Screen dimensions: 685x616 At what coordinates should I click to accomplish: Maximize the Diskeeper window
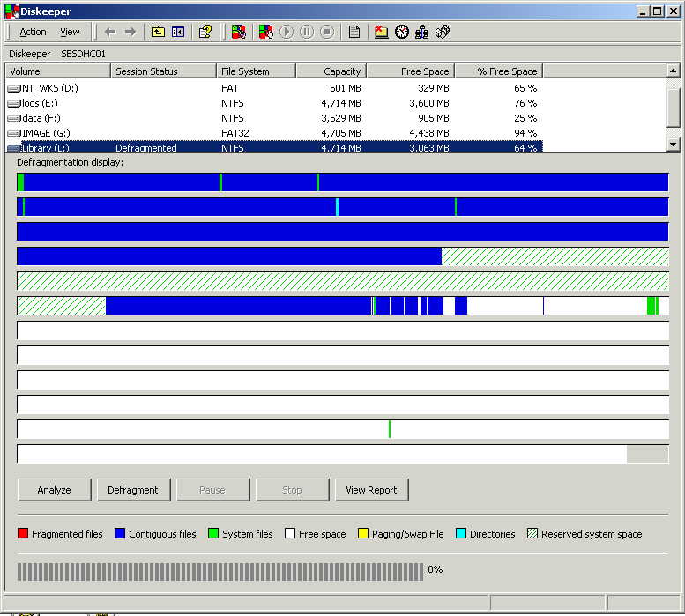point(657,11)
